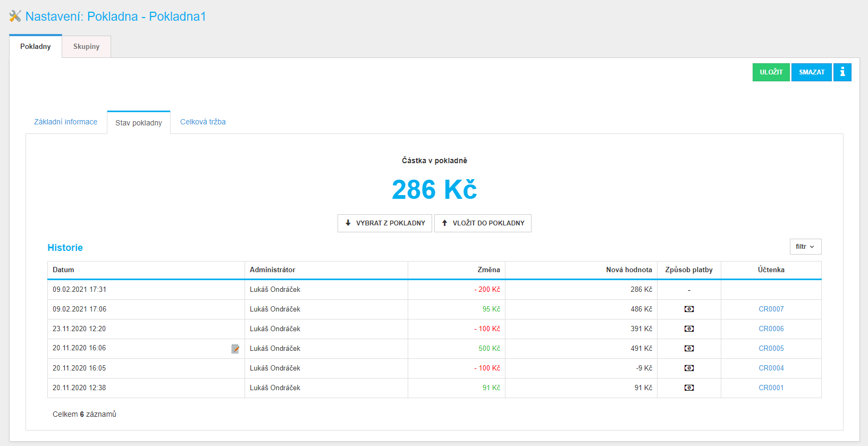The height and width of the screenshot is (446, 868).
Task: Switch to the Pokladny tab
Action: click(x=36, y=47)
